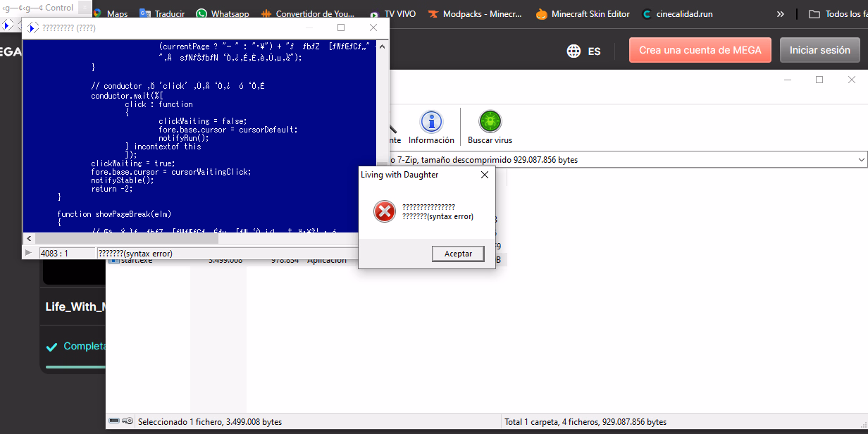Image resolution: width=868 pixels, height=434 pixels.
Task: Open the Minecraft Skin Editor bookmark
Action: pos(582,13)
